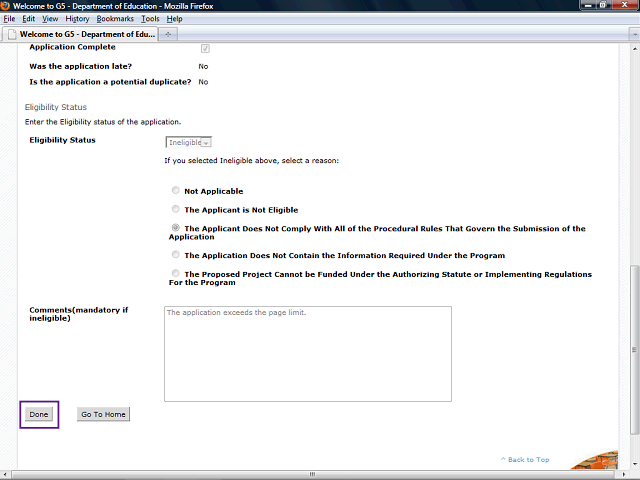Open the History menu
The height and width of the screenshot is (480, 640).
[77, 19]
